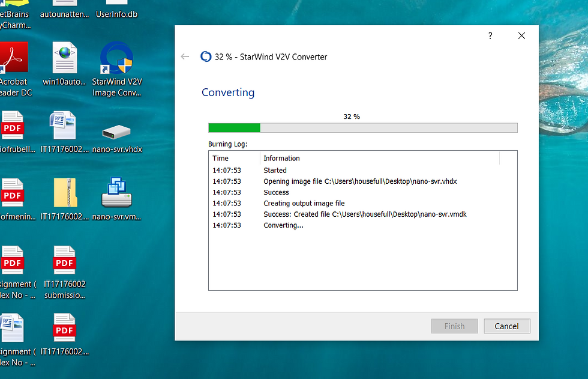Click the greyed Finish button
588x379 pixels.
(454, 326)
